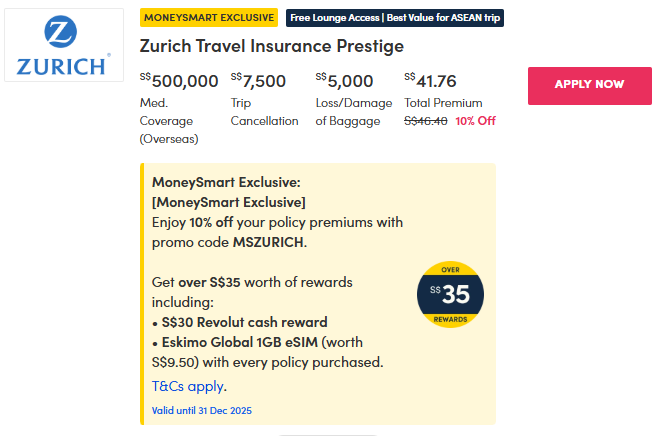Click the S$41.76 total premium price
This screenshot has height=436, width=657.
pyautogui.click(x=430, y=81)
